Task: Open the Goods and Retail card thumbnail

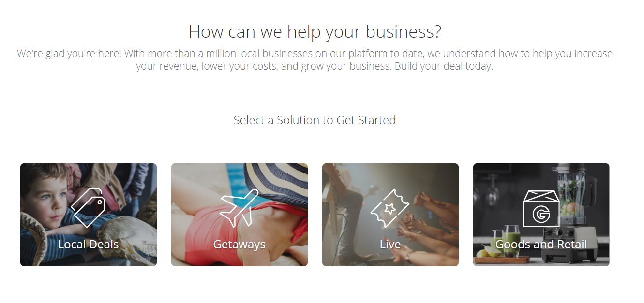Action: coord(541,215)
